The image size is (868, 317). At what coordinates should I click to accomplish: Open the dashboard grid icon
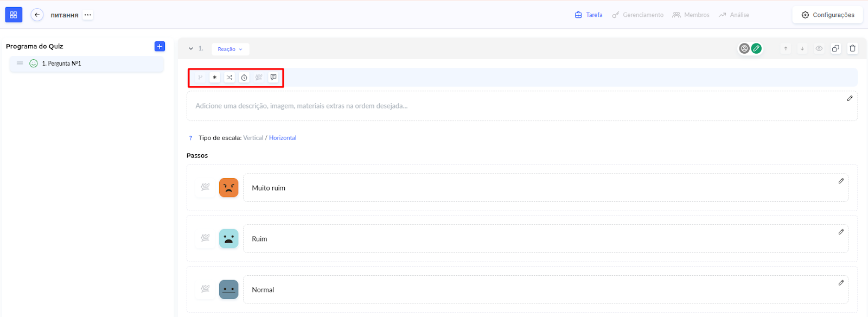14,15
